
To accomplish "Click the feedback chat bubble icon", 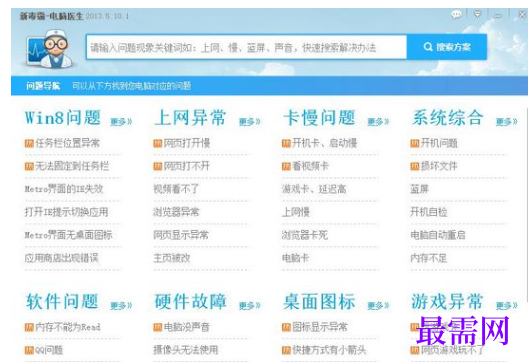I will (x=456, y=15).
